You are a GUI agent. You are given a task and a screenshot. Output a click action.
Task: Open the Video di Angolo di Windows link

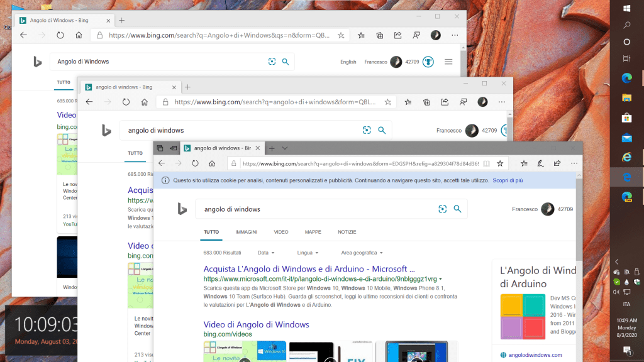(x=256, y=325)
